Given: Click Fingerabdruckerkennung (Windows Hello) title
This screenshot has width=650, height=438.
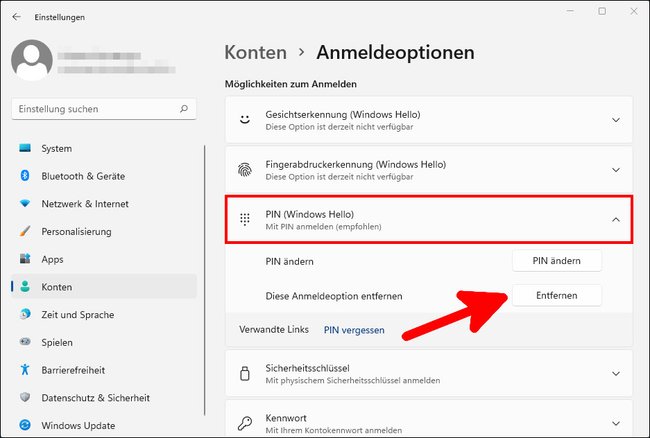Looking at the screenshot, I should [x=356, y=165].
